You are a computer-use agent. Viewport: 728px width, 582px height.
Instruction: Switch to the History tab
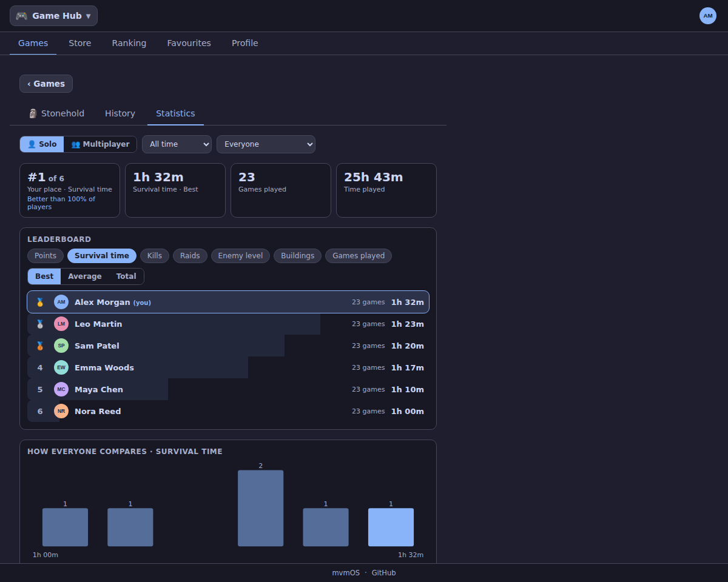[120, 113]
